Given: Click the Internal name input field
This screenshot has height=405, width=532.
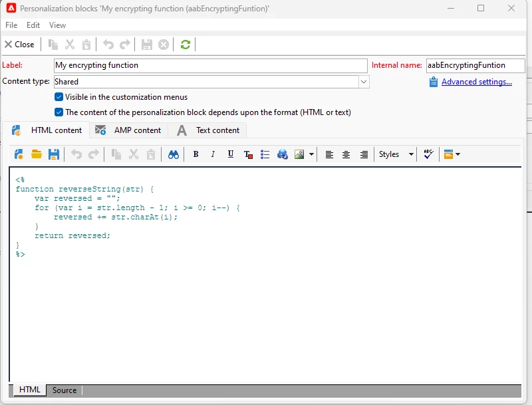Looking at the screenshot, I should point(475,65).
